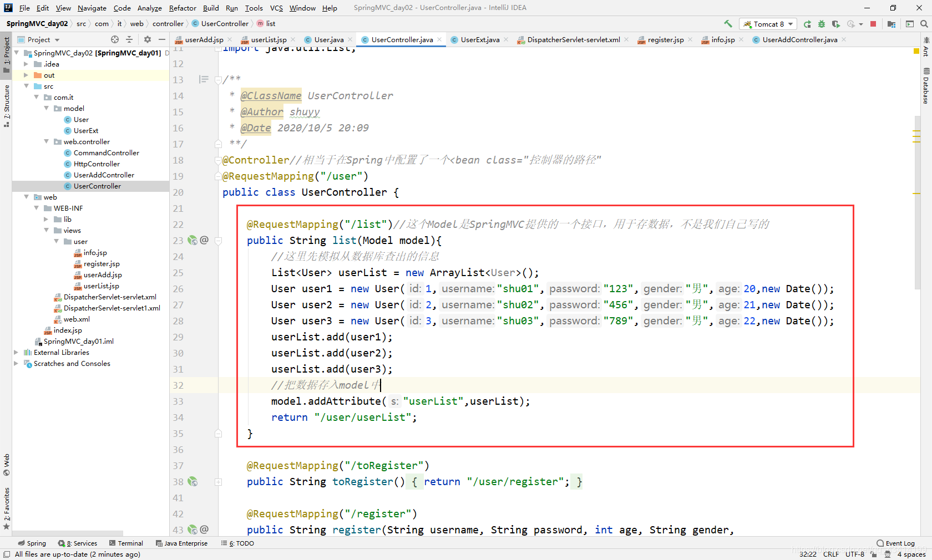
Task: Click the Project tool window sidebar tab
Action: pos(6,54)
